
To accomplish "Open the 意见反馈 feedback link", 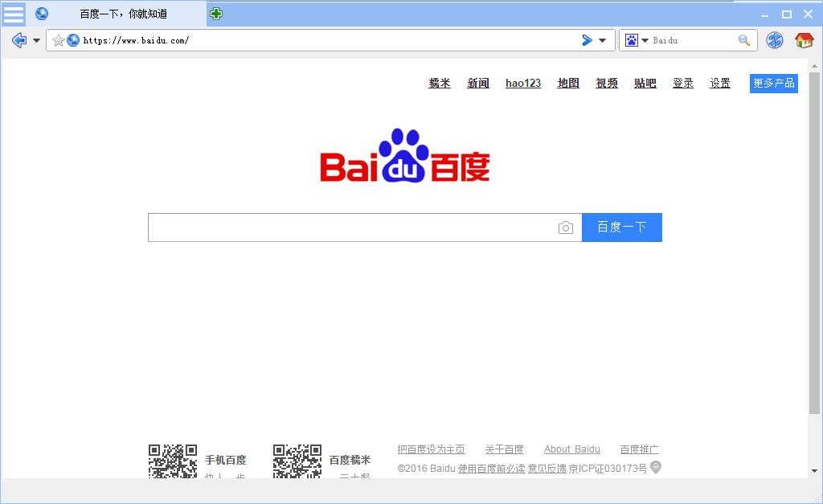I will (x=547, y=469).
